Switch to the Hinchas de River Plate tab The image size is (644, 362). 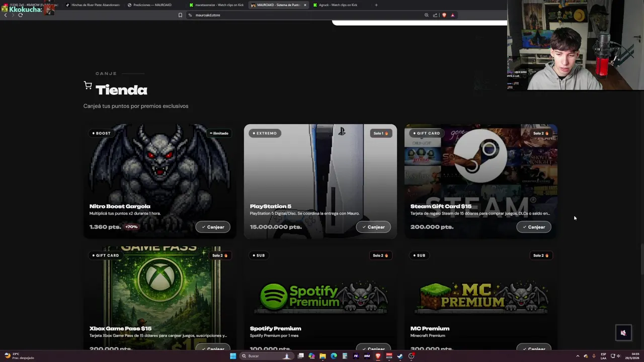[93, 5]
